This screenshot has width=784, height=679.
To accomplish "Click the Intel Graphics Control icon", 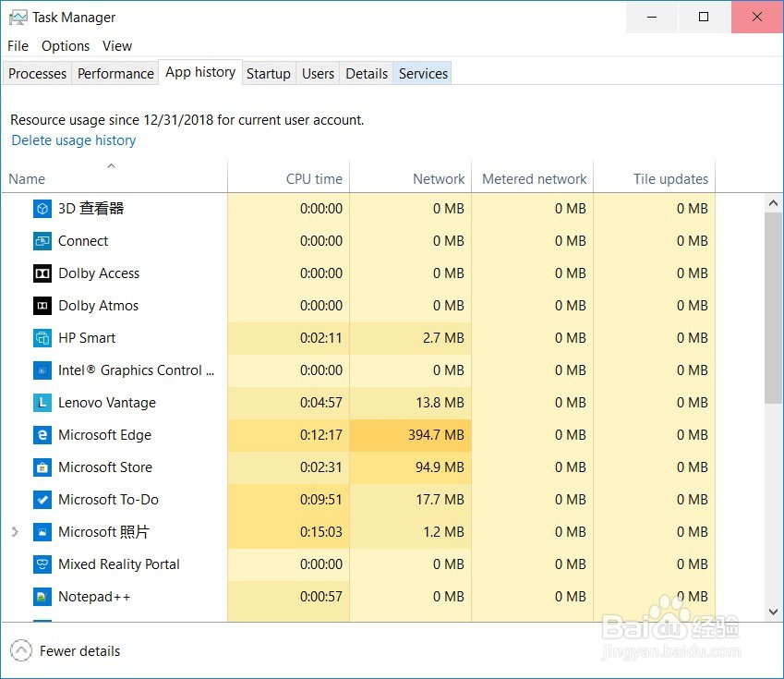I will click(x=42, y=370).
